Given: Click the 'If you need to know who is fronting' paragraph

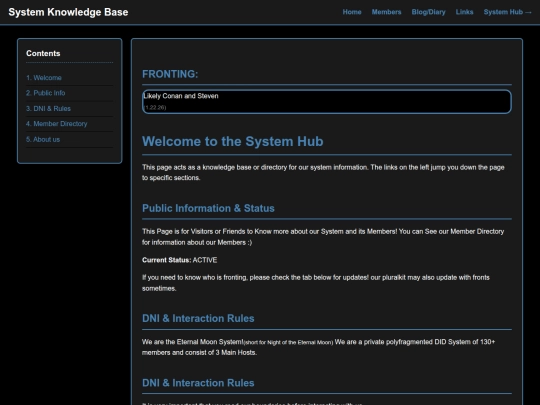Looking at the screenshot, I should (316, 283).
